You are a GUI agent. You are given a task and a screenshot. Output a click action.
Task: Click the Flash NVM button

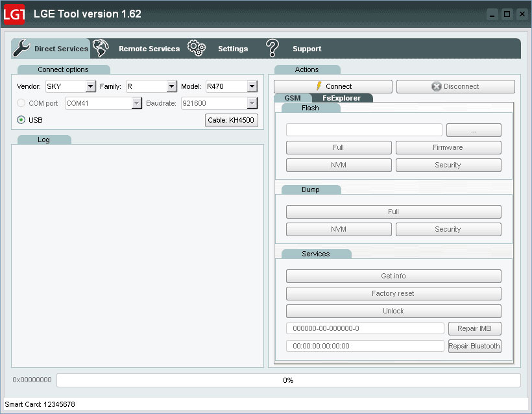coord(339,165)
